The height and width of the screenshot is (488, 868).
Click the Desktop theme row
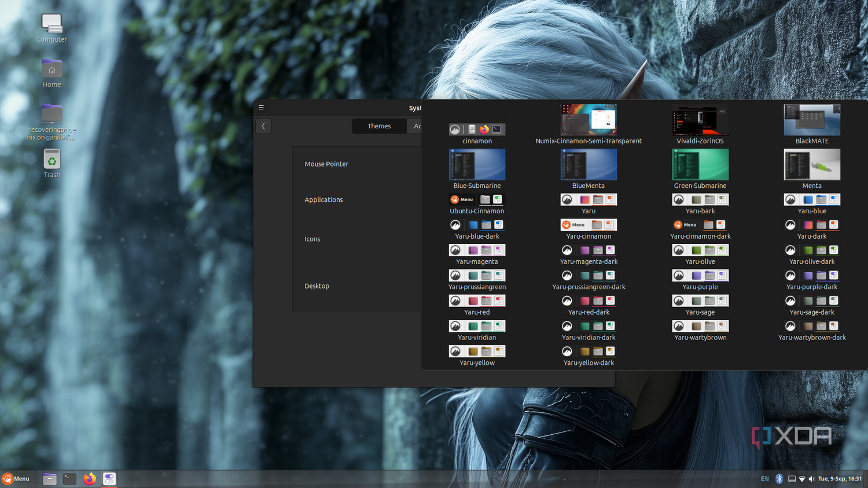[x=356, y=286]
